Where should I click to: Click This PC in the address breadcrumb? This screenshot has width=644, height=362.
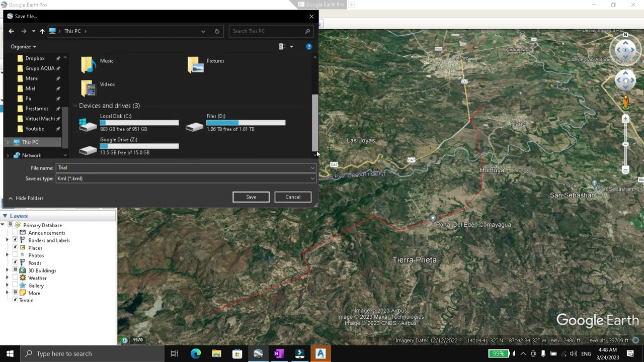pos(72,31)
